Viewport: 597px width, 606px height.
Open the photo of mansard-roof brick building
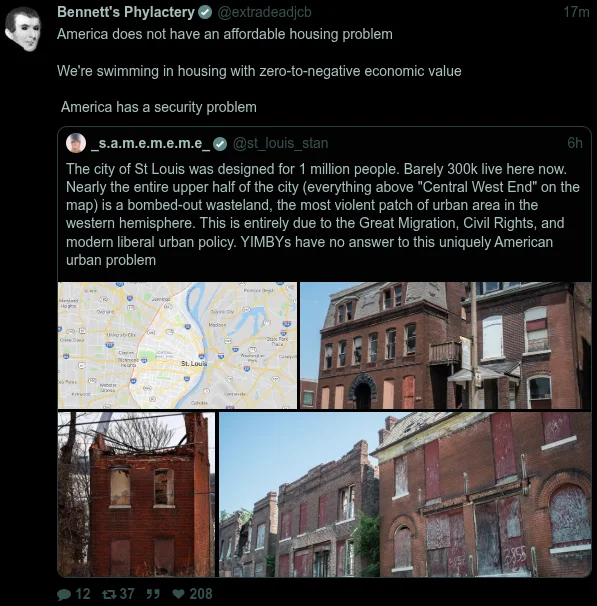coord(446,345)
